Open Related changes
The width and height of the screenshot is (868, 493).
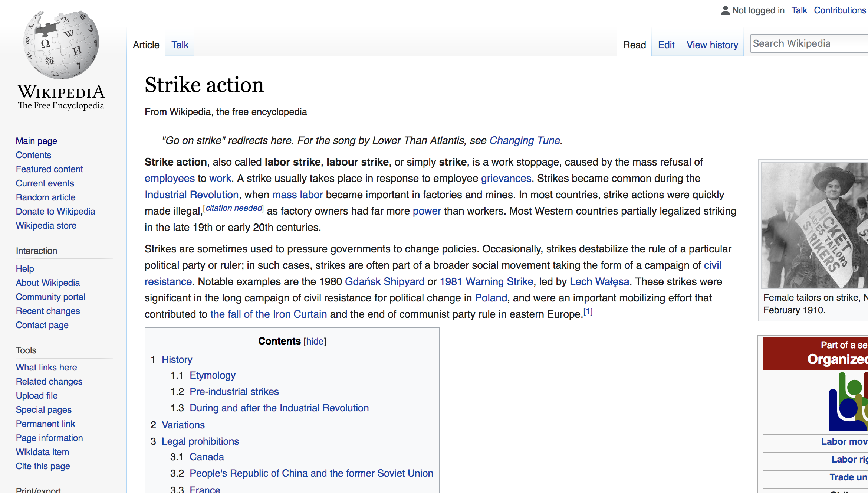tap(49, 382)
